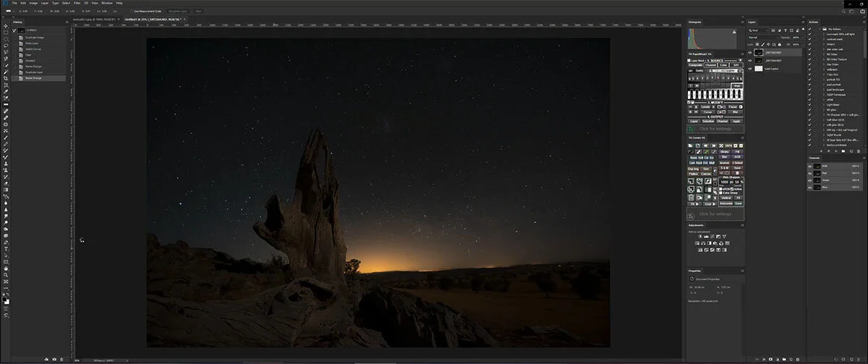Image resolution: width=868 pixels, height=364 pixels.
Task: Open History panel menu icon
Action: tap(67, 22)
